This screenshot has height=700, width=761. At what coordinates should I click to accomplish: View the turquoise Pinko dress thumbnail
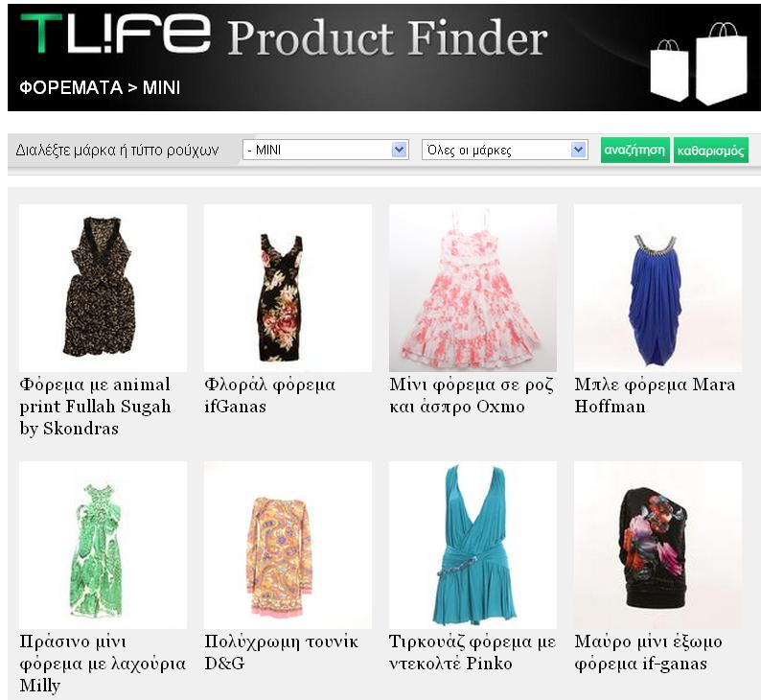(x=473, y=545)
